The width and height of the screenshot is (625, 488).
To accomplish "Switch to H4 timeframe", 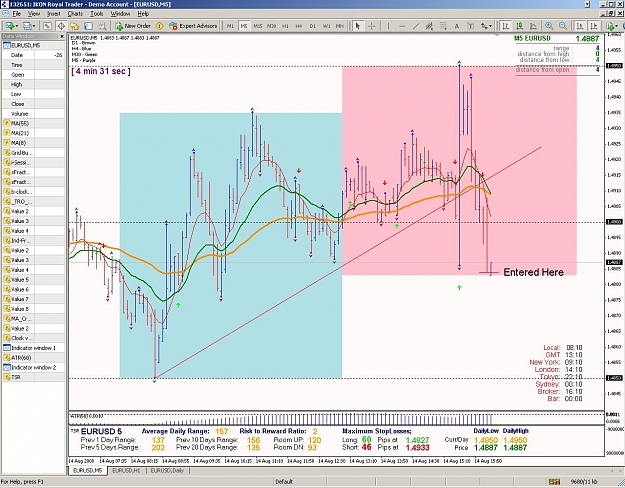I will coord(299,26).
